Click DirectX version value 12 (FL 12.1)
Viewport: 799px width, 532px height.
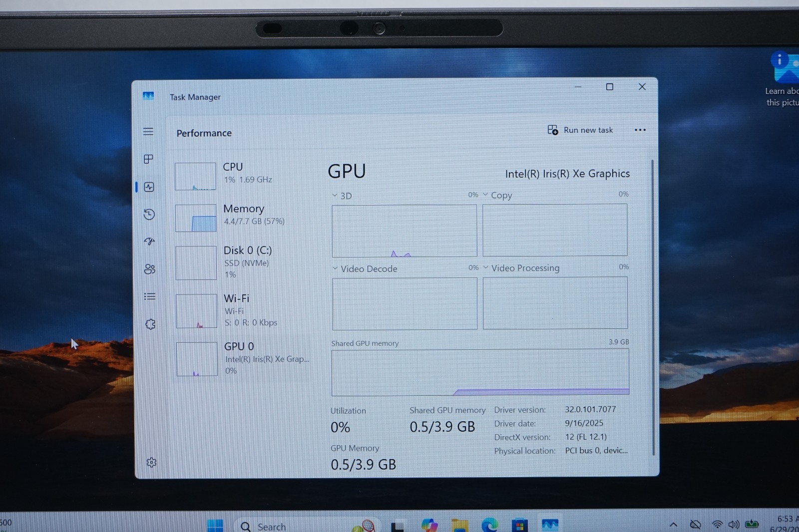click(586, 437)
